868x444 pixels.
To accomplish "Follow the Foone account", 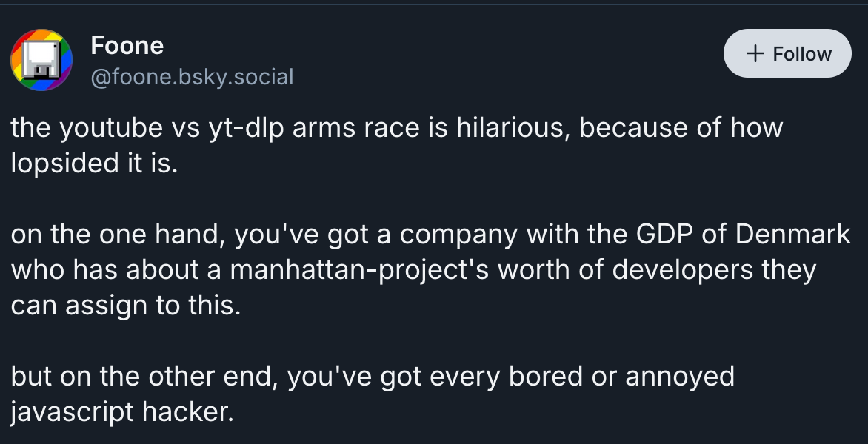I will 787,54.
